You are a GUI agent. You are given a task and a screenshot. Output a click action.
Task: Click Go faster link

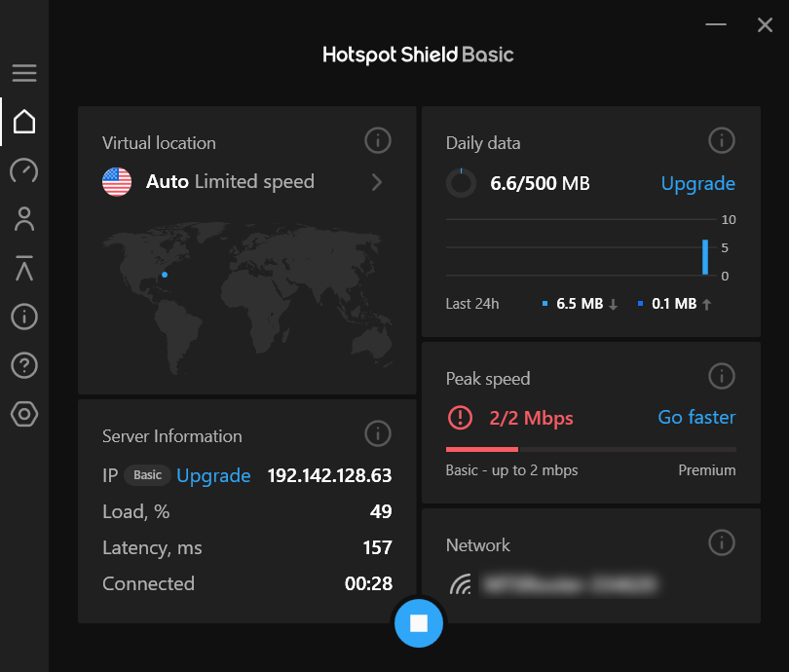coord(696,418)
